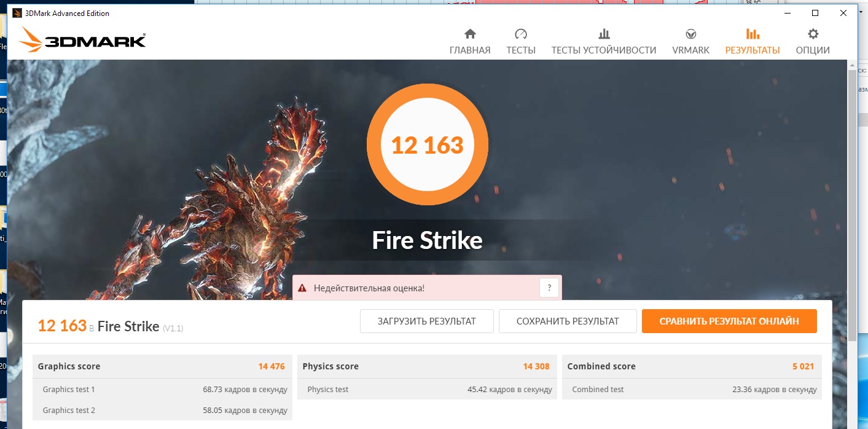Click the 45.42 кадров в секунду value
Image resolution: width=868 pixels, height=429 pixels.
pos(510,389)
